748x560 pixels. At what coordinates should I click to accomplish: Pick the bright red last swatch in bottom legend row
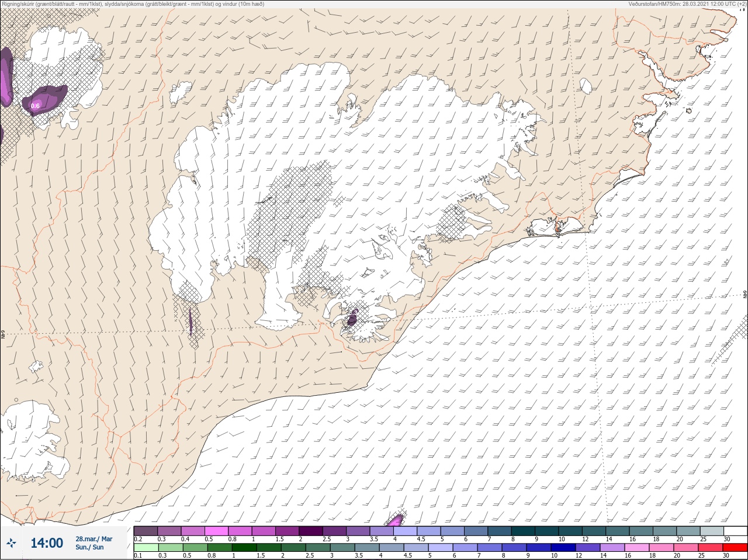(735, 548)
